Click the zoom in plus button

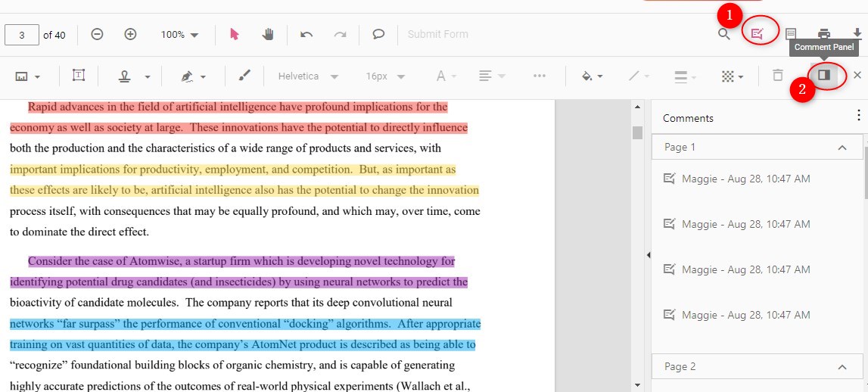130,34
